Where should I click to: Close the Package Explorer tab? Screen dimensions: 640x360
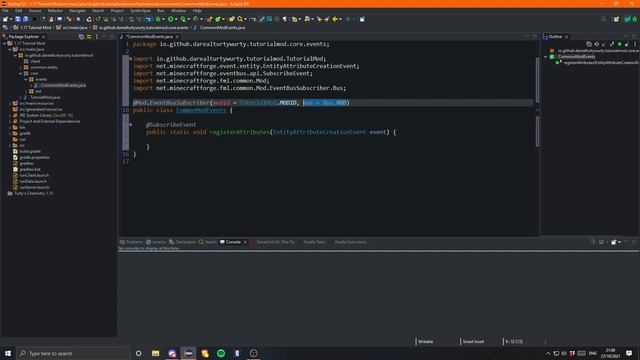coord(44,37)
